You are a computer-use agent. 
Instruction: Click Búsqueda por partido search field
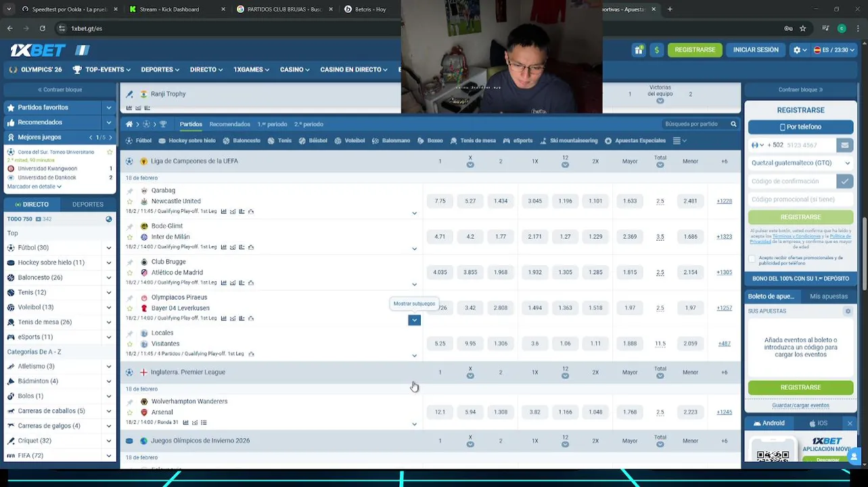coord(695,124)
